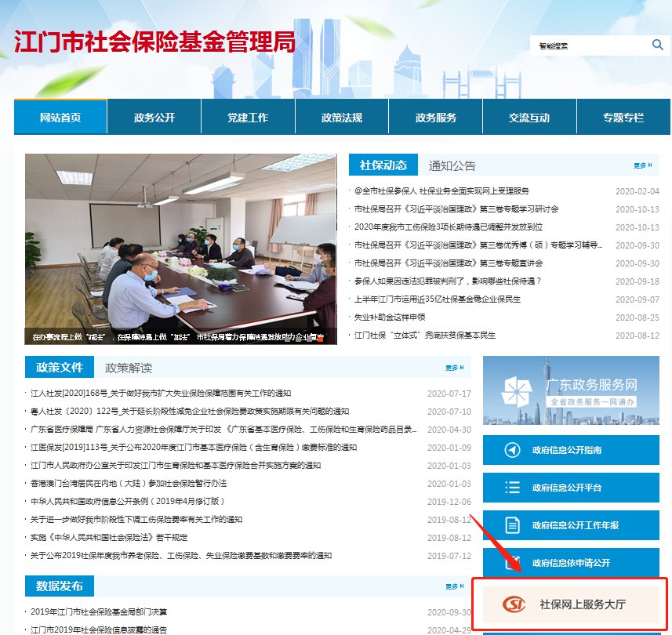Image resolution: width=672 pixels, height=635 pixels.
Task: Open the 失业补助金这样申领 article
Action: [390, 317]
